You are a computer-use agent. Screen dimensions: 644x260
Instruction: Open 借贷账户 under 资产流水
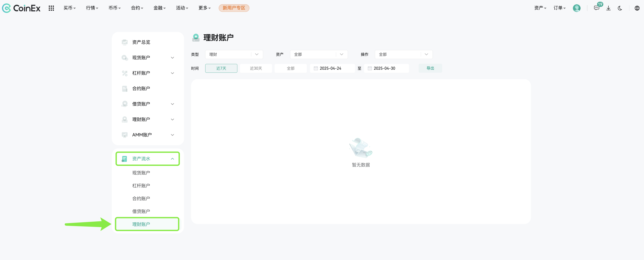pyautogui.click(x=141, y=212)
